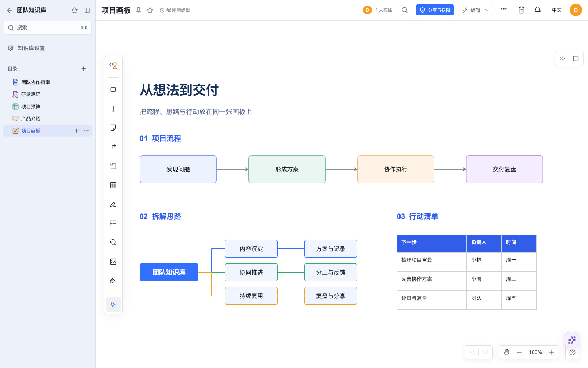
Task: Toggle the preview eye mode
Action: click(562, 59)
